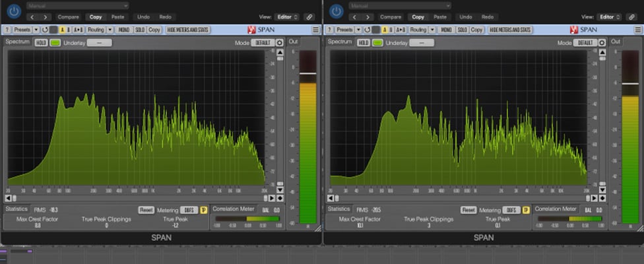Click the green spectrum color swatch in left SPAN

click(55, 43)
